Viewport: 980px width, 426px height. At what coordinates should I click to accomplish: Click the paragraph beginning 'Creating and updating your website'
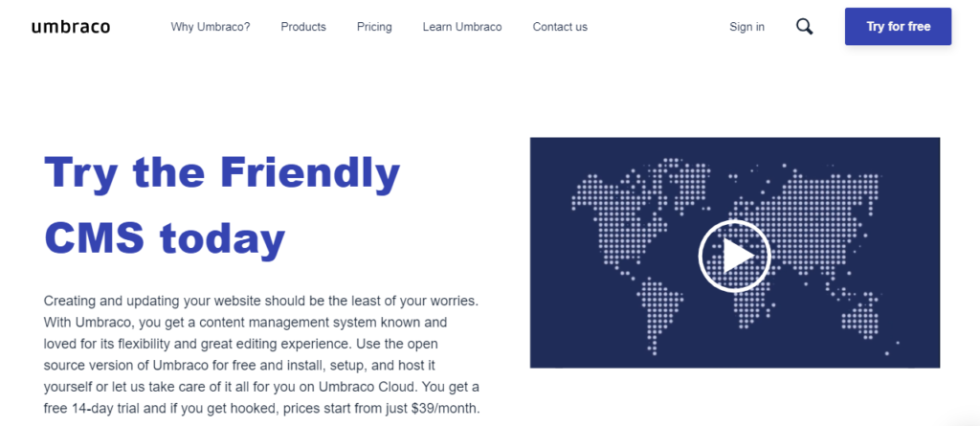coord(262,355)
